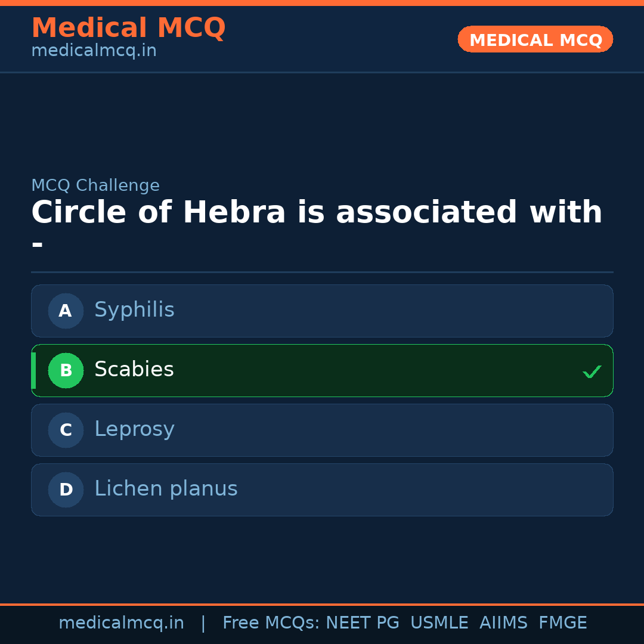The width and height of the screenshot is (644, 644).
Task: Click the Circle of Hebra question text
Action: pos(316,213)
